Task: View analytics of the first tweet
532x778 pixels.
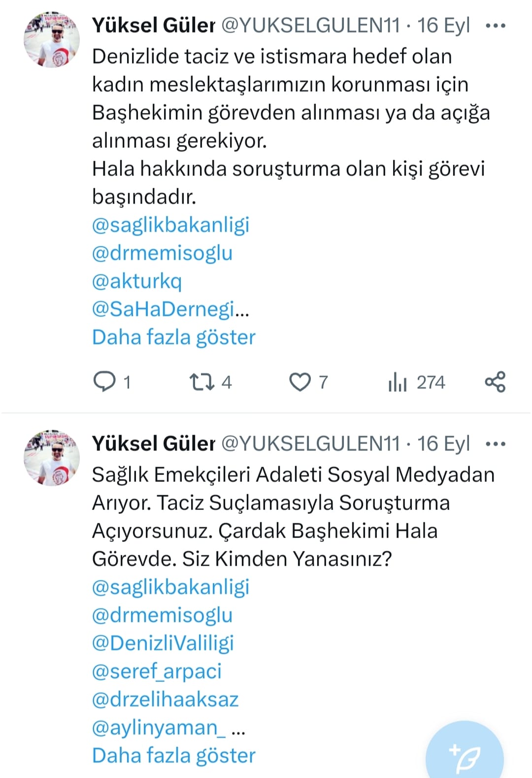Action: pyautogui.click(x=398, y=382)
